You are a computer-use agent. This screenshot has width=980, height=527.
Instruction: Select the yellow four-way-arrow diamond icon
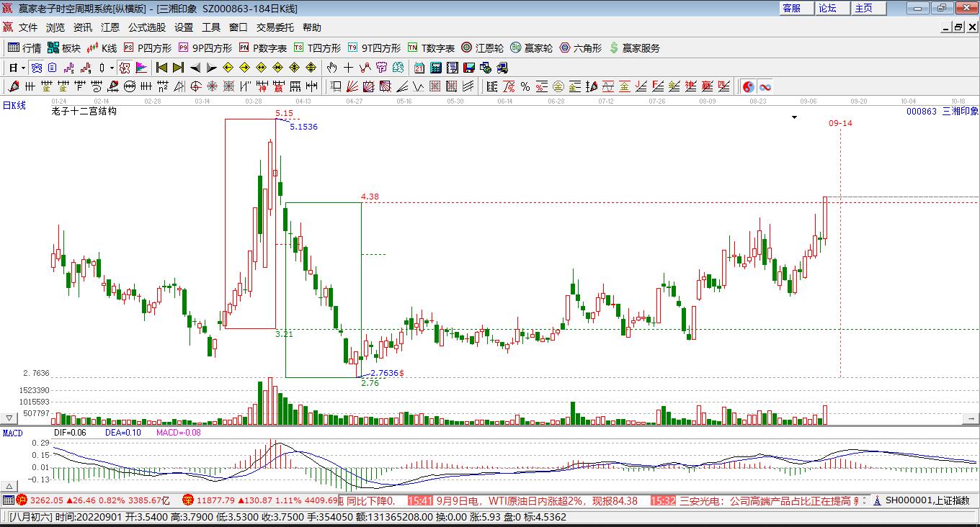click(x=311, y=68)
